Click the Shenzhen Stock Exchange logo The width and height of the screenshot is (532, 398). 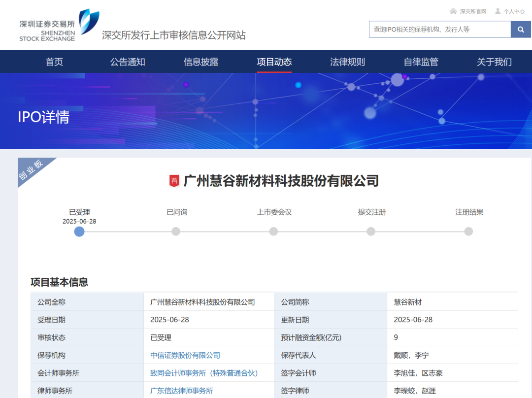click(60, 25)
